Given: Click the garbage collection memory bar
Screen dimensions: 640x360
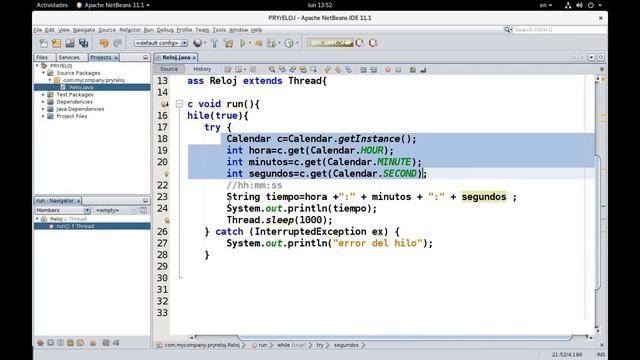Looking at the screenshot, I should (x=330, y=43).
